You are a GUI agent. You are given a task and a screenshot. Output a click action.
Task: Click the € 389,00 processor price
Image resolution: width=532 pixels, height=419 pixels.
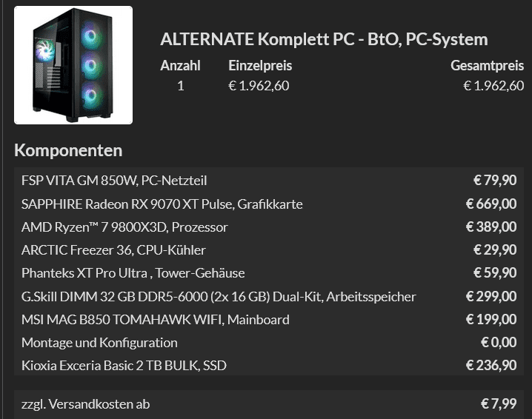[491, 227]
